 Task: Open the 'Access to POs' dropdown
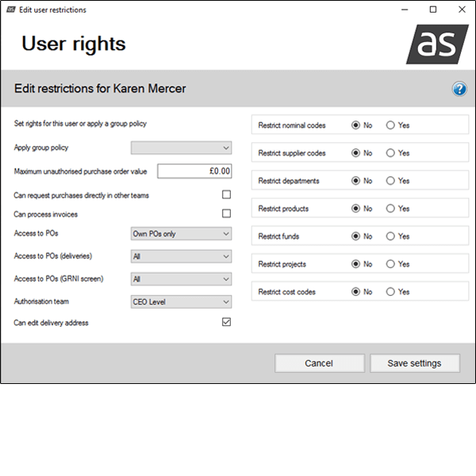[181, 234]
